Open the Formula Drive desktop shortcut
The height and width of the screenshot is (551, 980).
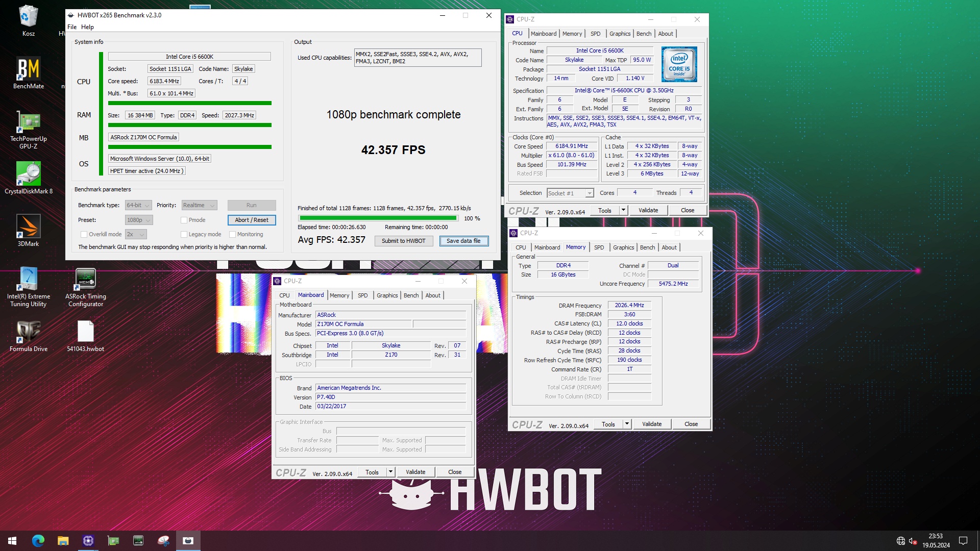[28, 336]
